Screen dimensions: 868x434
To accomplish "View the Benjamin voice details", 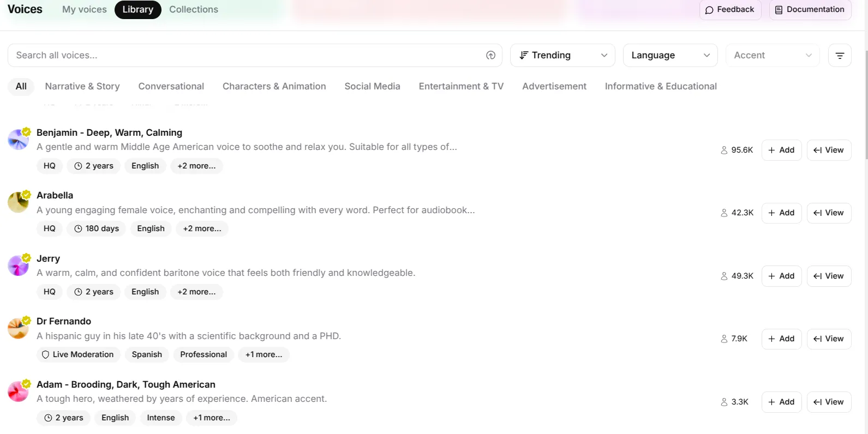I will tap(829, 150).
